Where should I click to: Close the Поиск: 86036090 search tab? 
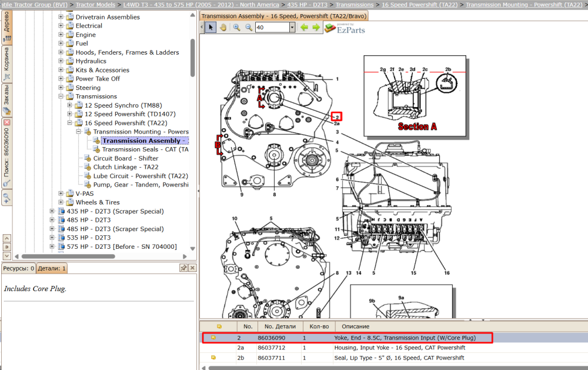point(6,122)
